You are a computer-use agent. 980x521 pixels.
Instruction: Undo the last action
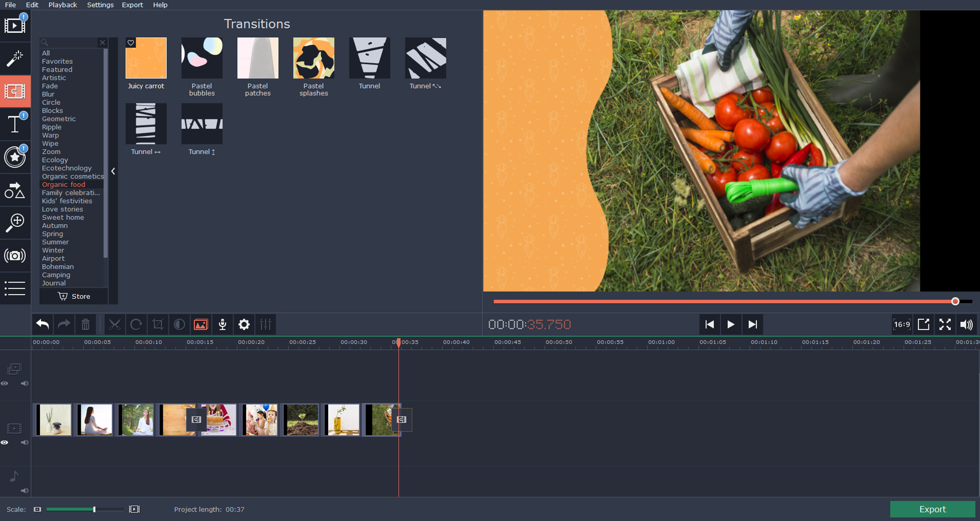pos(42,324)
